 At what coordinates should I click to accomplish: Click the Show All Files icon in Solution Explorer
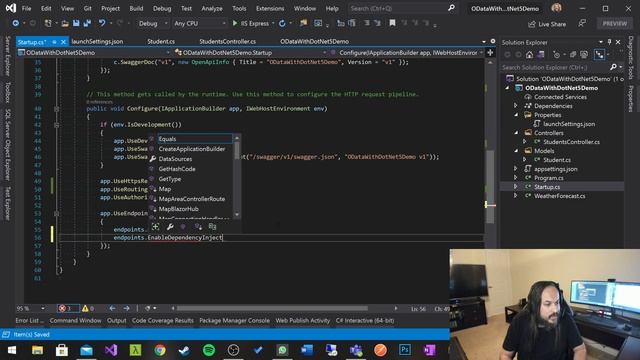click(x=584, y=55)
